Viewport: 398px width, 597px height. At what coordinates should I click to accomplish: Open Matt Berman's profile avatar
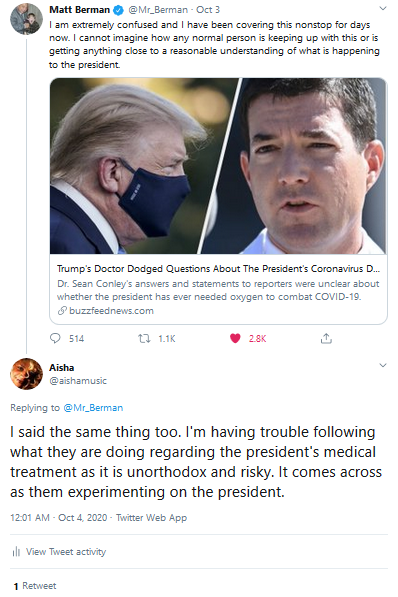pos(26,19)
